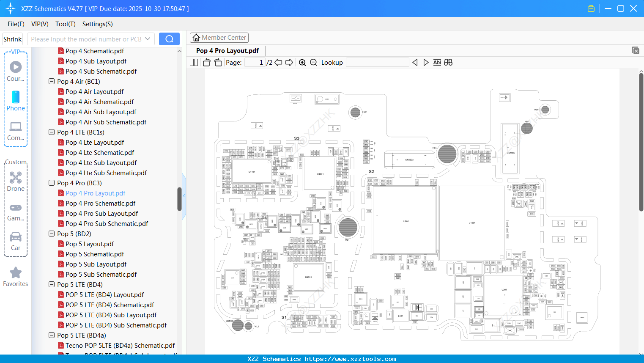Select the Car category in sidebar
The height and width of the screenshot is (363, 644).
tap(16, 237)
